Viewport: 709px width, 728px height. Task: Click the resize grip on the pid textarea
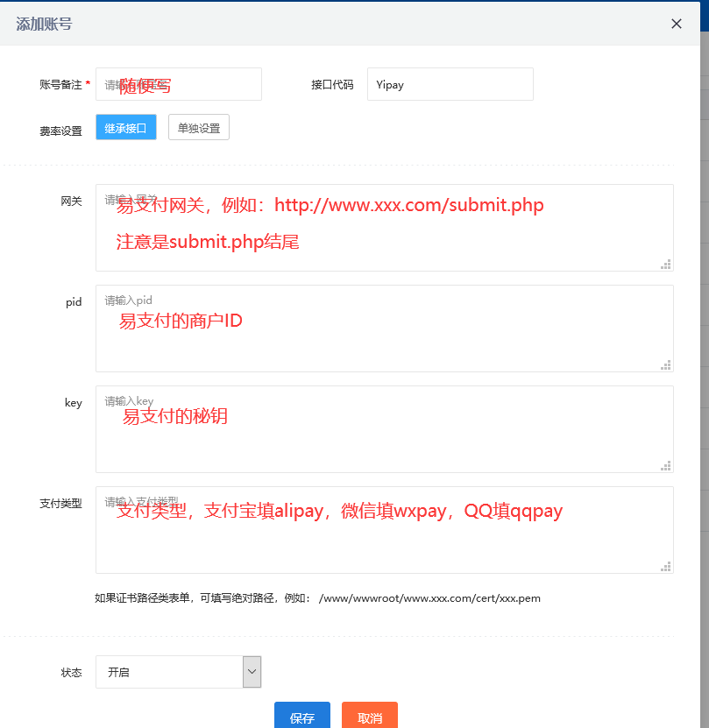pos(666,365)
